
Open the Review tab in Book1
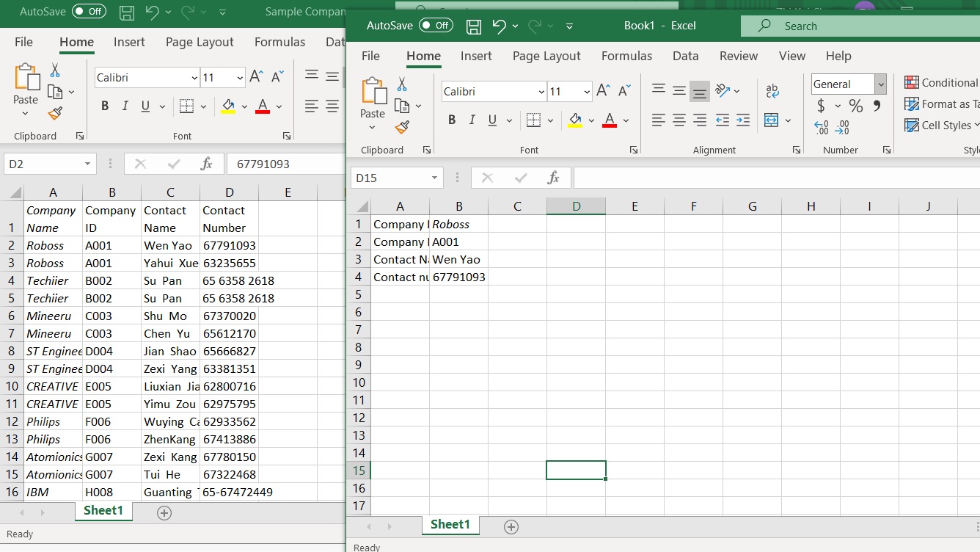[x=738, y=56]
